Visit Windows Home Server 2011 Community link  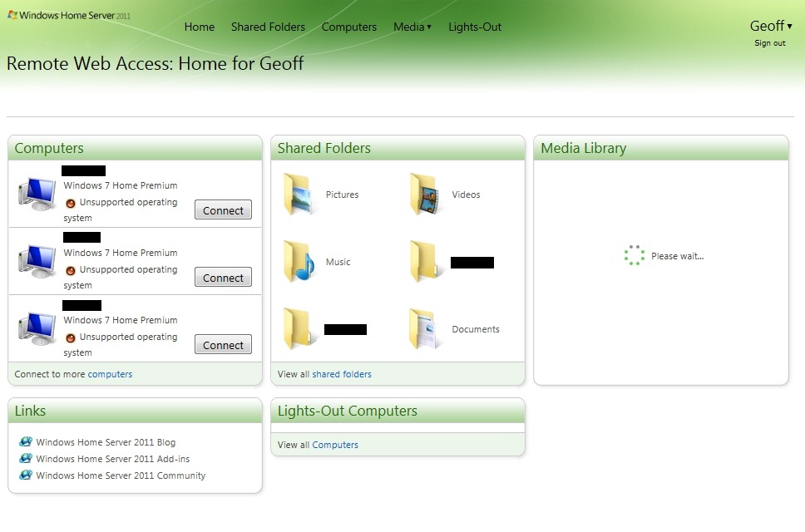(x=121, y=475)
